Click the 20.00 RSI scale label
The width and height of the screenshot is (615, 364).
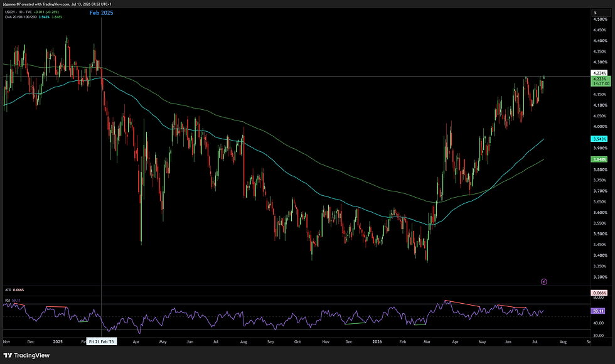point(599,336)
